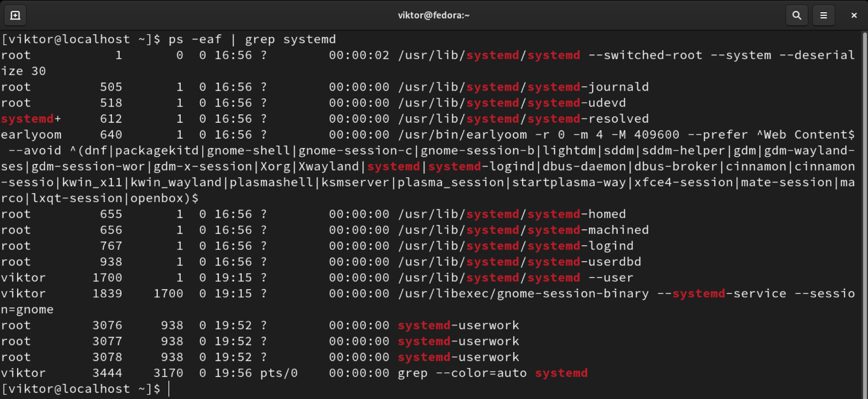The image size is (868, 399).
Task: Click the systemd-homed process path
Action: coord(512,214)
